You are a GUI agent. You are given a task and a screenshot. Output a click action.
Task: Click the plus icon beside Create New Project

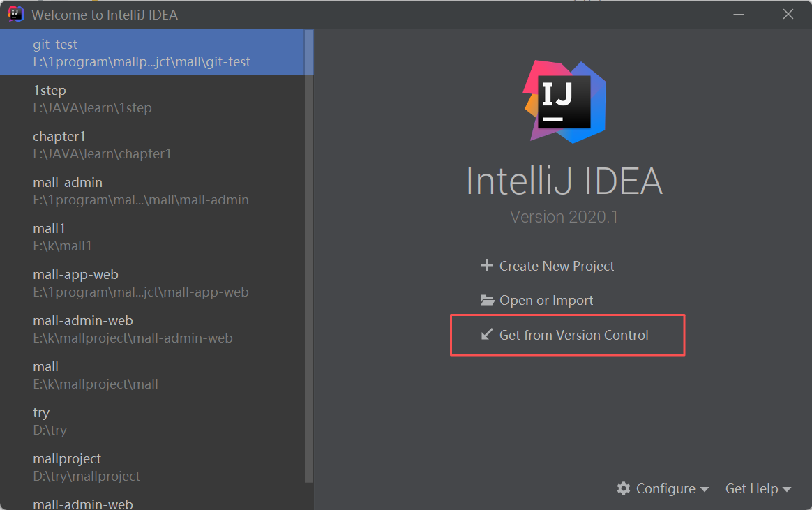click(x=486, y=266)
